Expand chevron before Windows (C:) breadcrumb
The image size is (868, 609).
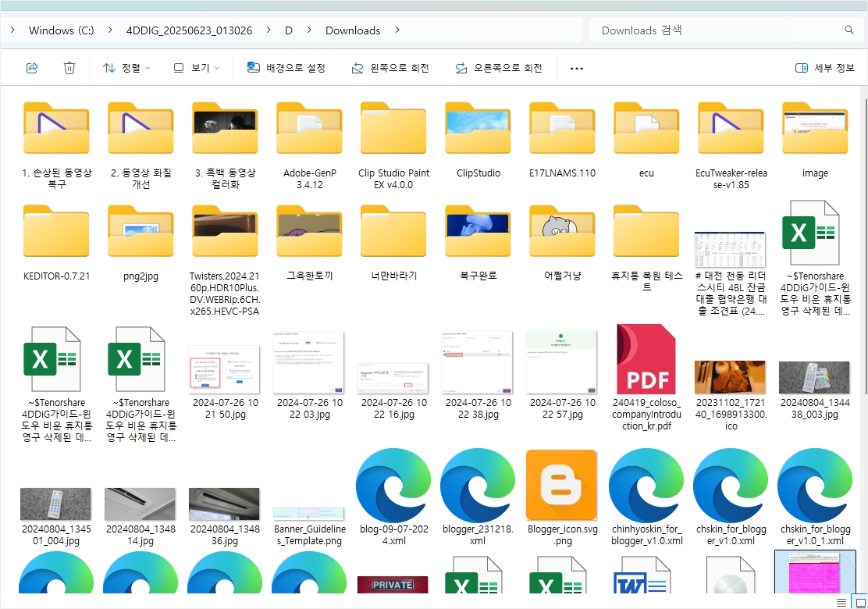tap(12, 30)
